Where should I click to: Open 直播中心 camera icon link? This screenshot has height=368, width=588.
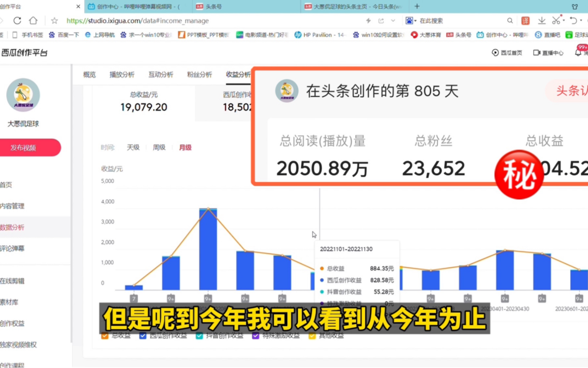point(548,53)
